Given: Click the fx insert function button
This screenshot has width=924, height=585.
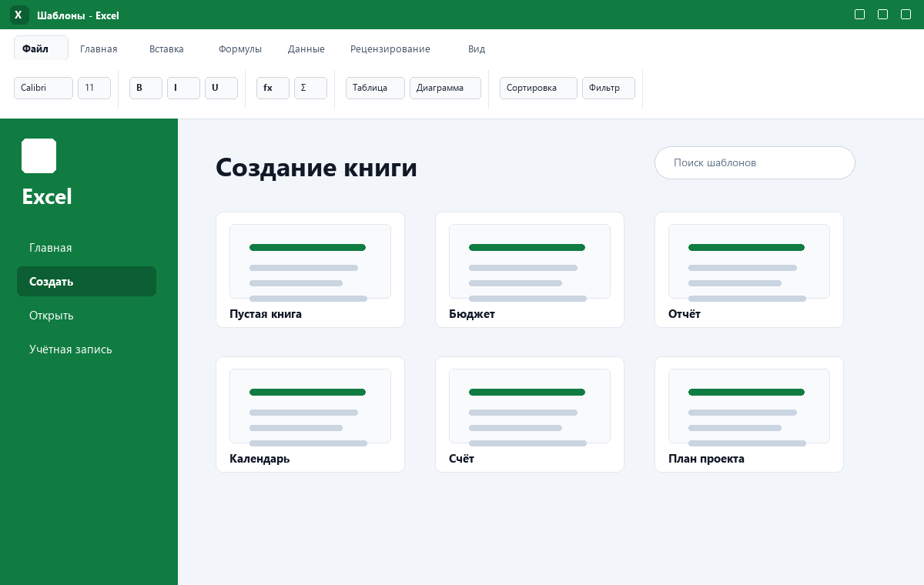Looking at the screenshot, I should click(x=273, y=88).
